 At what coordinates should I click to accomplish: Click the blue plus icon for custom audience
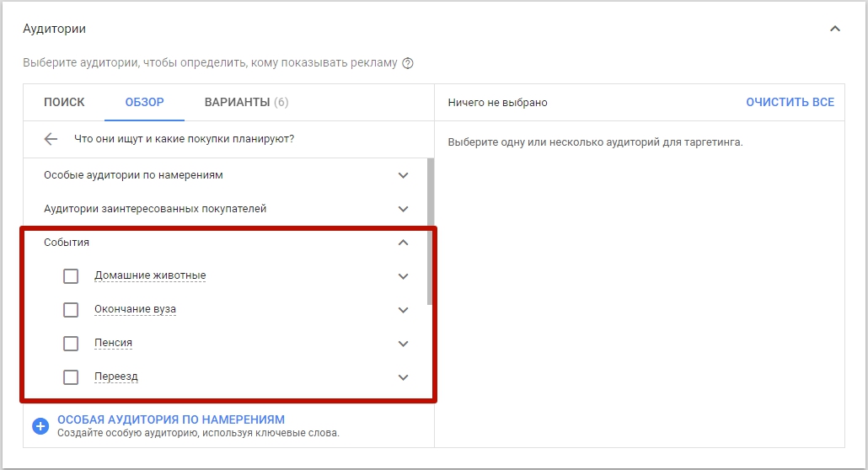(40, 426)
